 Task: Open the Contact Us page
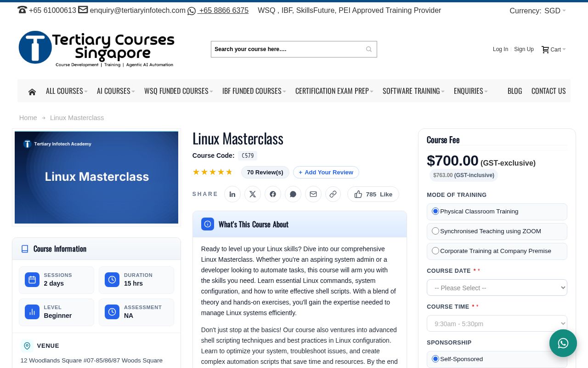[548, 91]
